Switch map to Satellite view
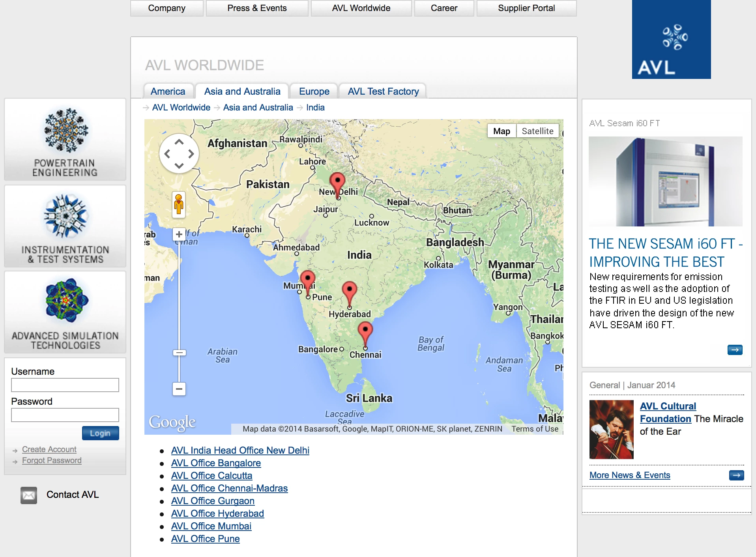 pos(537,131)
